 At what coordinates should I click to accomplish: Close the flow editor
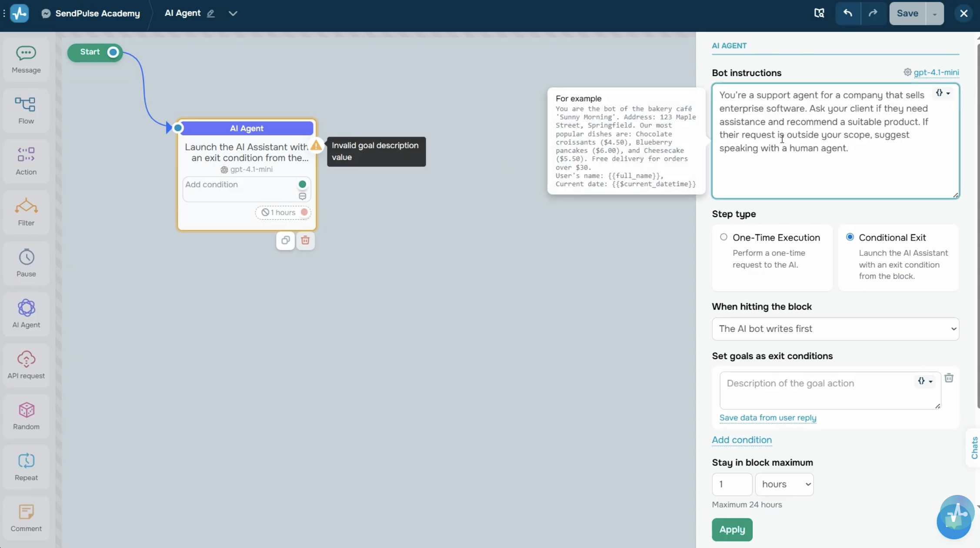[963, 13]
